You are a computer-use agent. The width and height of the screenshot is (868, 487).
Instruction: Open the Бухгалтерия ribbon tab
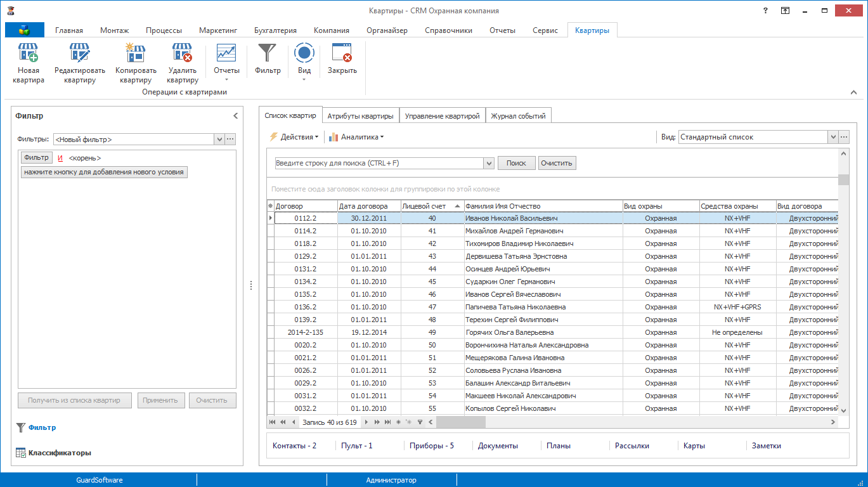pos(275,30)
